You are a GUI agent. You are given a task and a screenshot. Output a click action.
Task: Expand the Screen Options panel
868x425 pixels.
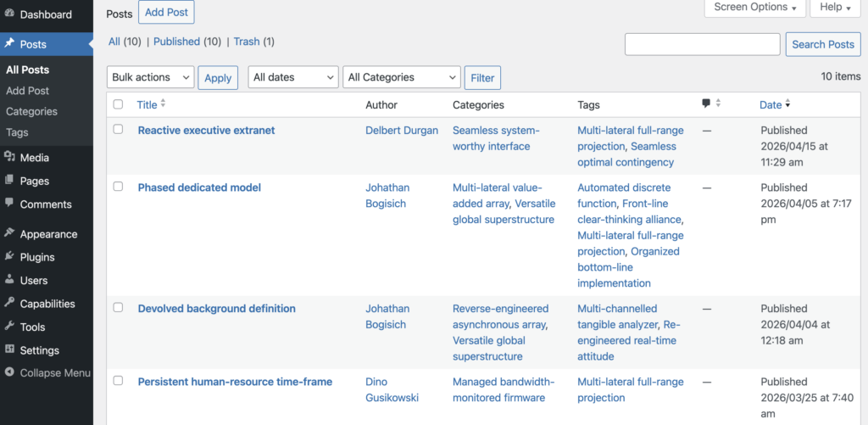tap(755, 8)
